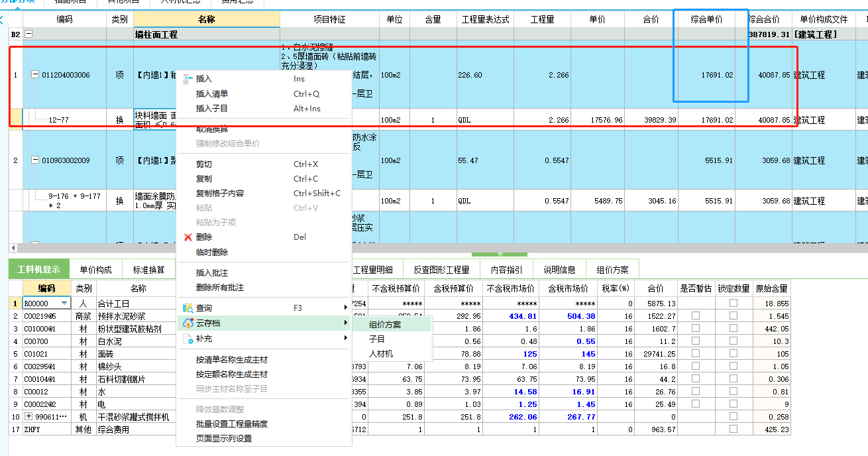This screenshot has width=868, height=456.
Task: Expand the 990611 machine row
Action: tap(28, 417)
